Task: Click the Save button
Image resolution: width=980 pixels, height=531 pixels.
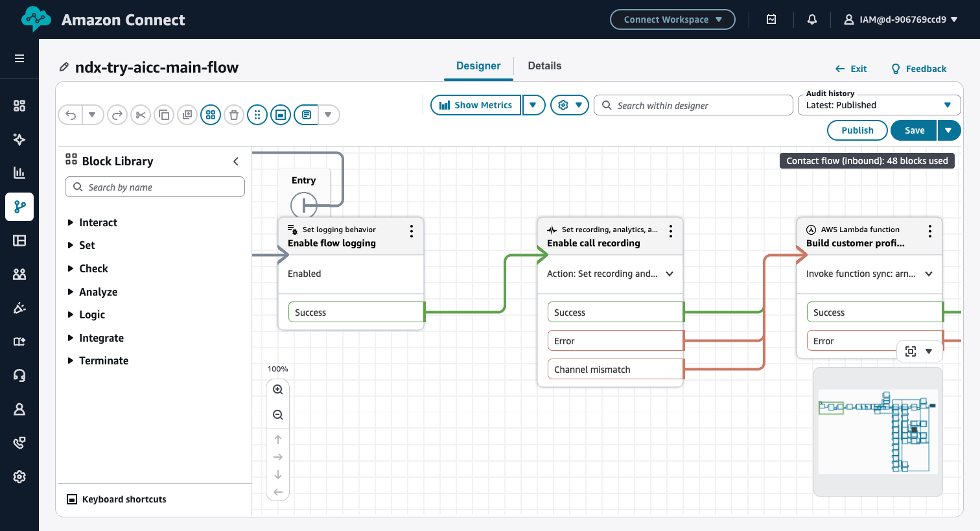Action: coord(914,130)
